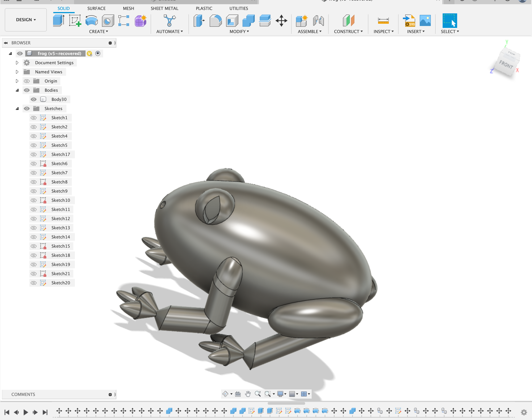Hide Body30 in the browser
Image resolution: width=532 pixels, height=420 pixels.
coord(34,99)
